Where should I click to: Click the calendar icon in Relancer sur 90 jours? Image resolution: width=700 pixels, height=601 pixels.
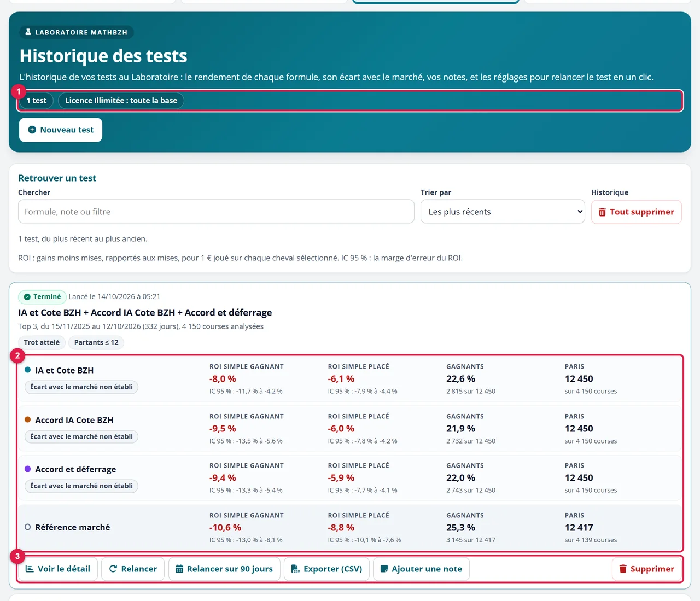pyautogui.click(x=179, y=569)
